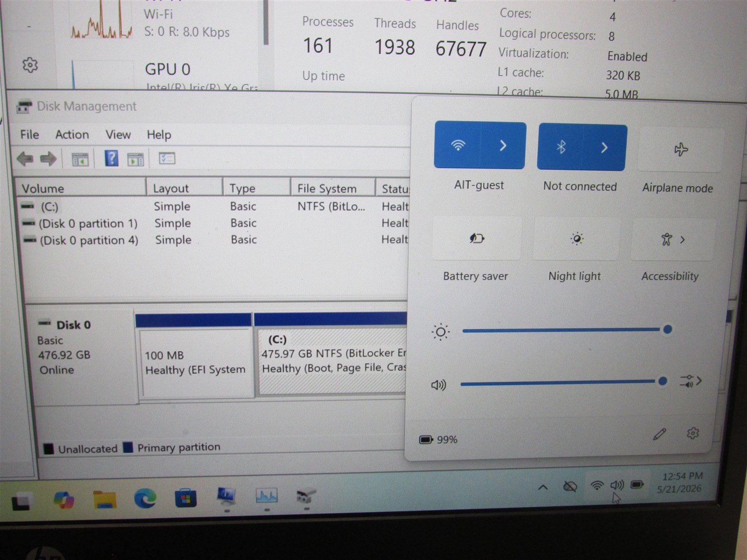Expand Bluetooth devices chevron

click(x=604, y=148)
